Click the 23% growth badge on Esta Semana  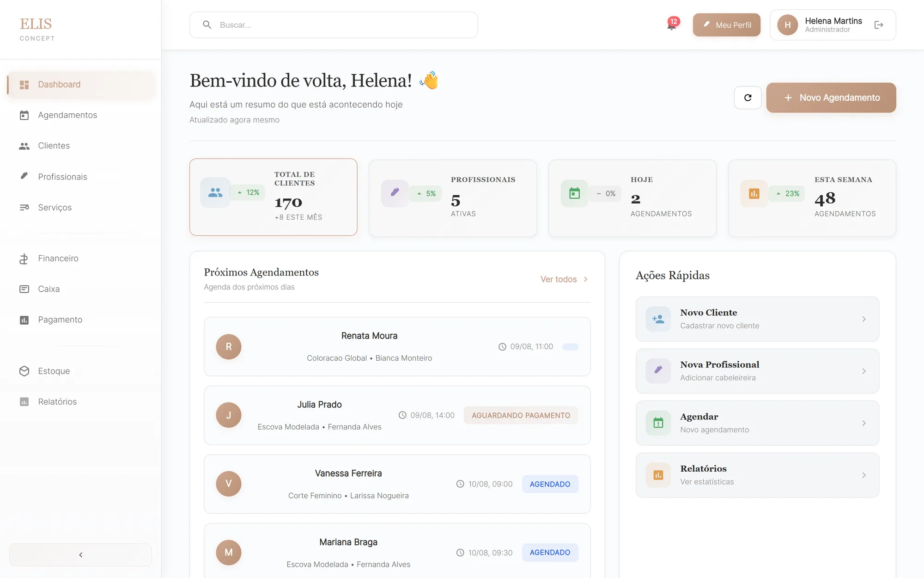tap(788, 193)
